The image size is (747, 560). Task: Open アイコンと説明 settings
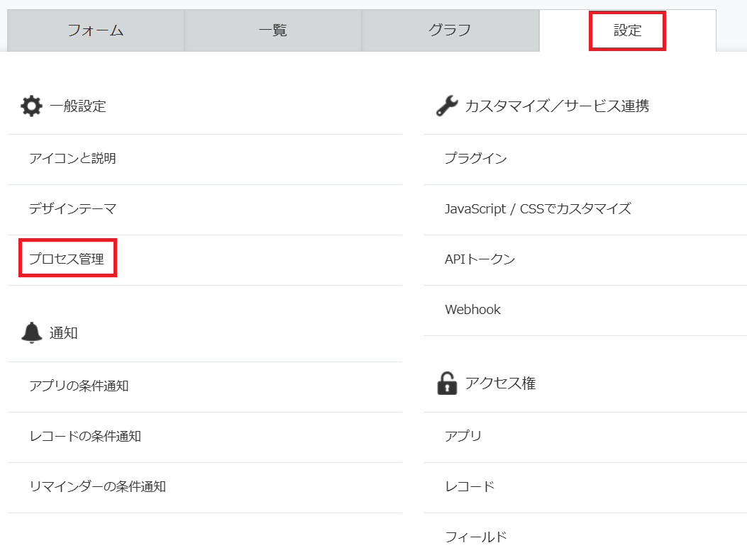[x=72, y=159]
